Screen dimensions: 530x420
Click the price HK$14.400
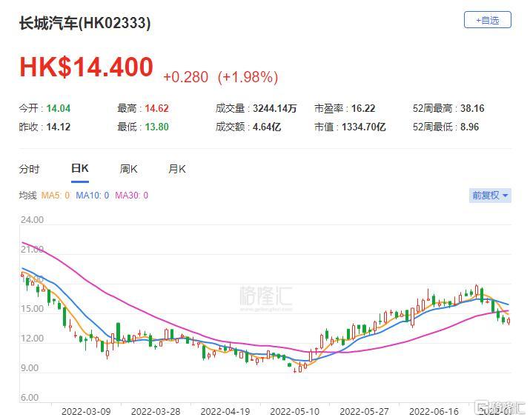(x=87, y=67)
